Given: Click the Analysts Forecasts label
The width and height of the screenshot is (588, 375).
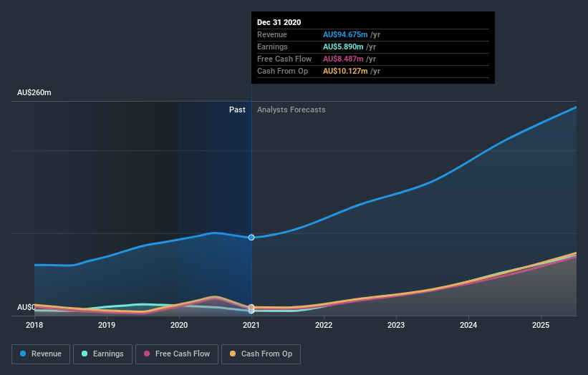Looking at the screenshot, I should tap(291, 109).
